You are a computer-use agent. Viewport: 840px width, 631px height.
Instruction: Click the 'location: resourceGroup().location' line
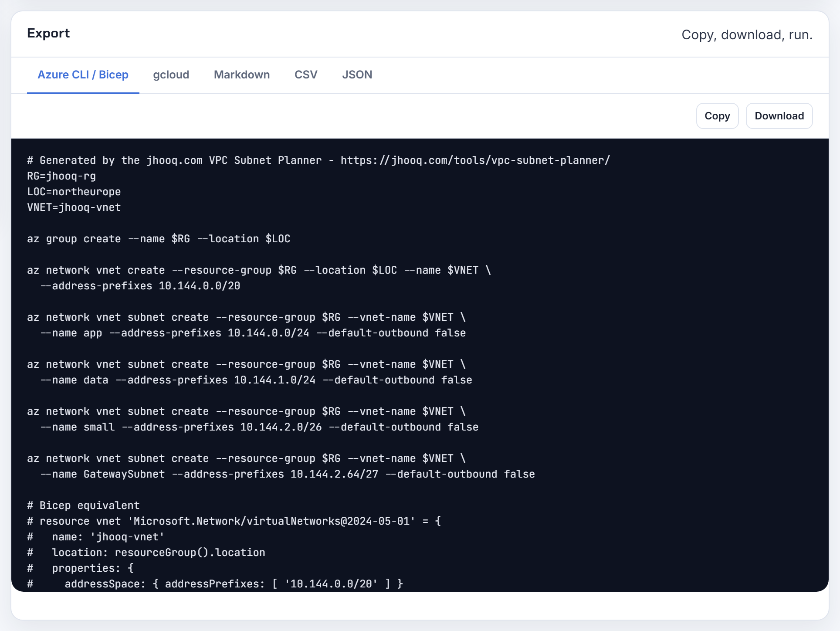pyautogui.click(x=146, y=553)
